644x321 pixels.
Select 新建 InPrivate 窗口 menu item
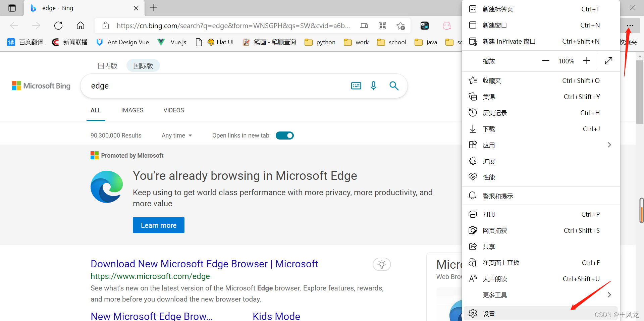click(x=541, y=41)
